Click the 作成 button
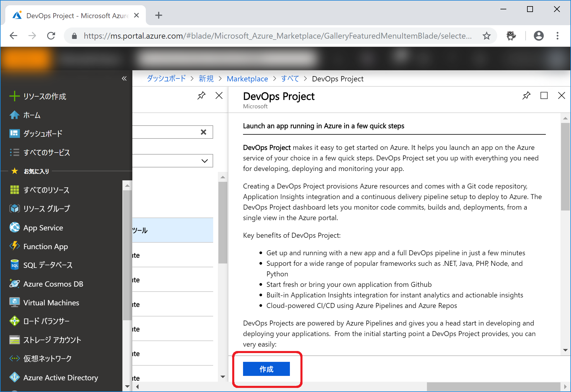This screenshot has height=392, width=571. click(266, 369)
